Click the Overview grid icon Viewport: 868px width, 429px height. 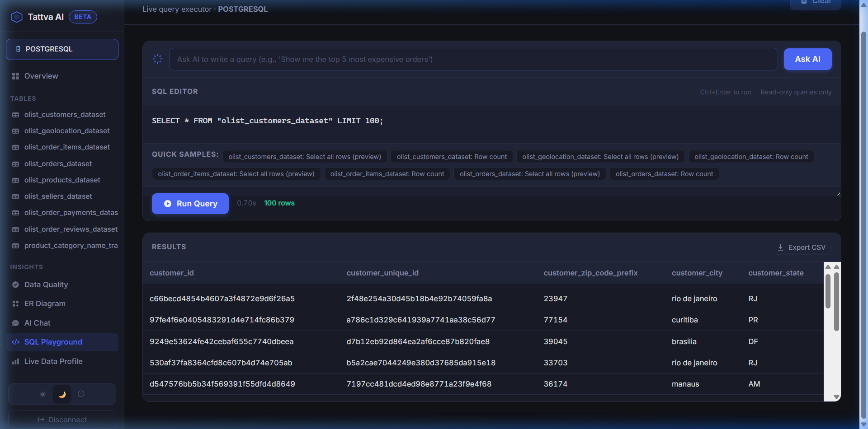click(16, 76)
